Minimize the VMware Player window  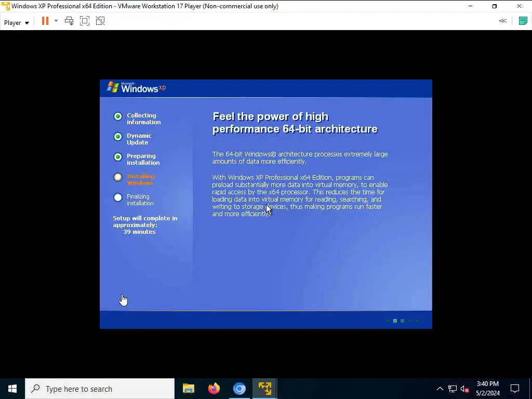(x=470, y=6)
